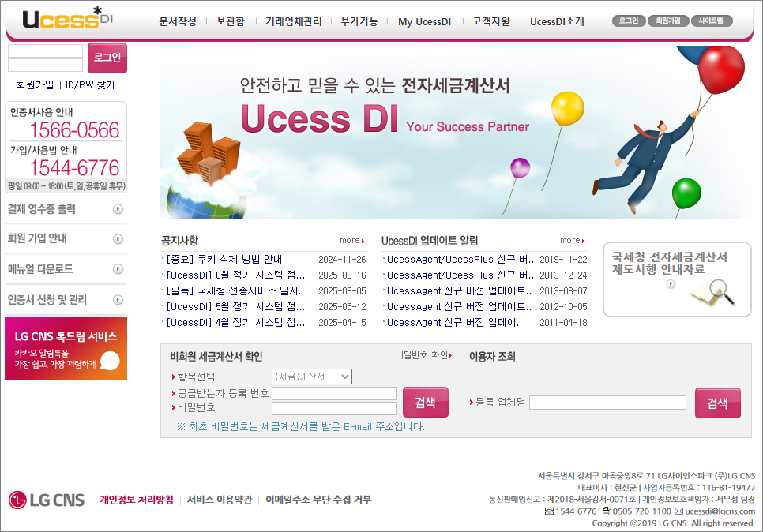Focus 공급받는자 등록 번호 input field
Image resolution: width=763 pixels, height=532 pixels.
point(334,393)
